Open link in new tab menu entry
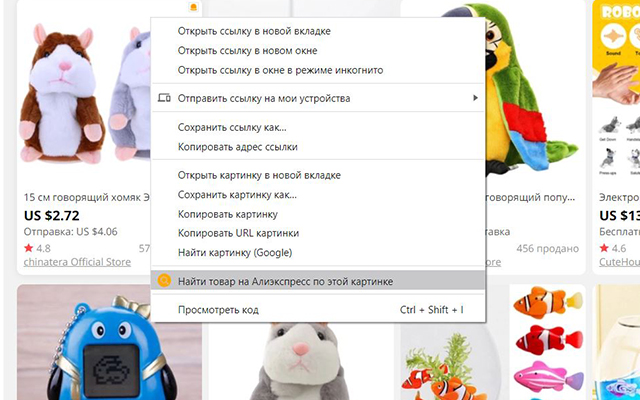The width and height of the screenshot is (640, 400). click(318, 31)
